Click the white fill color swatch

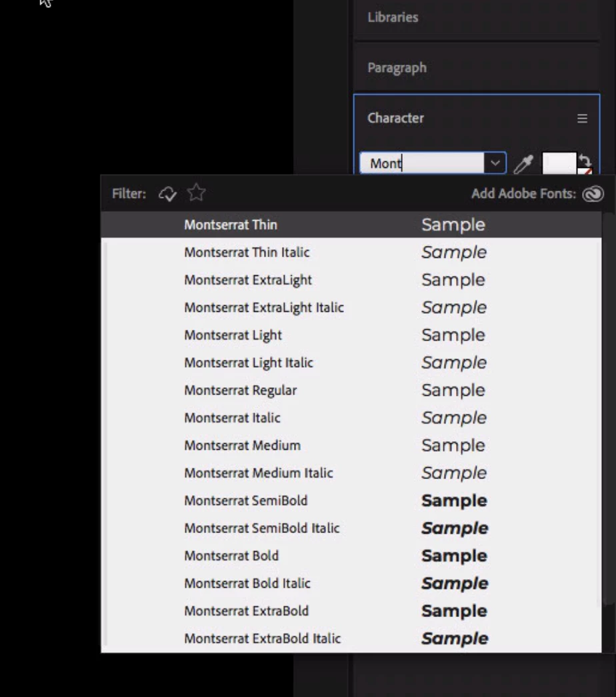pyautogui.click(x=559, y=163)
